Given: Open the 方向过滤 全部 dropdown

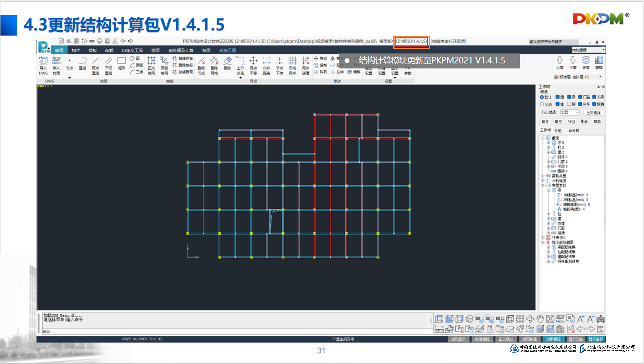Looking at the screenshot, I should (570, 112).
